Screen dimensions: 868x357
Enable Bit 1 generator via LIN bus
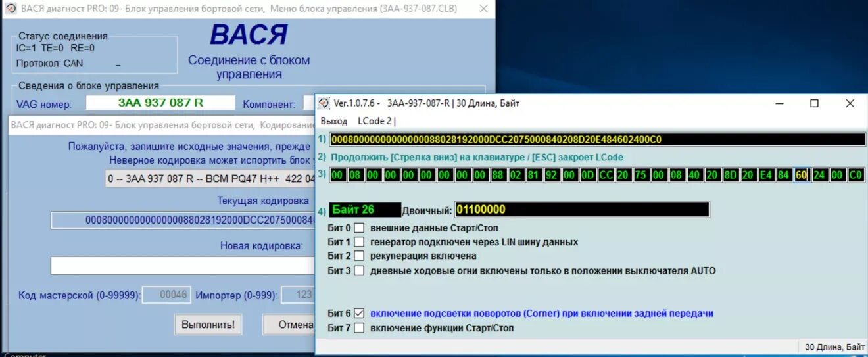click(359, 242)
